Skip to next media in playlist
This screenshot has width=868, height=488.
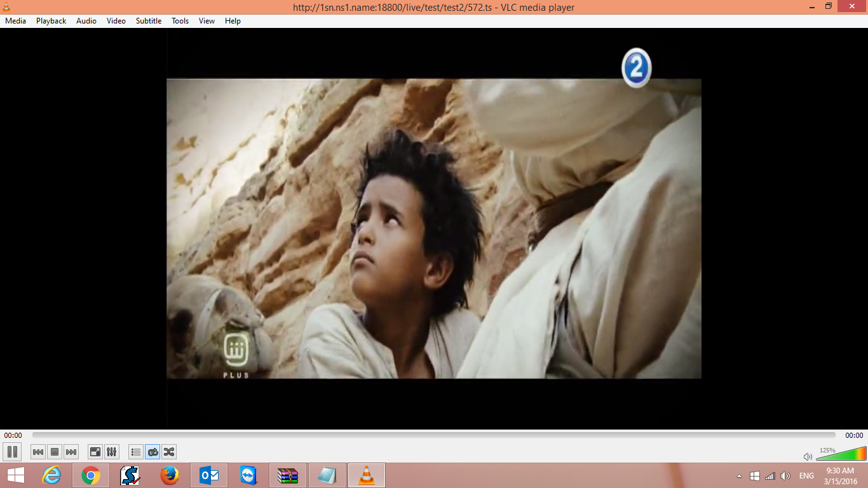[x=71, y=452]
